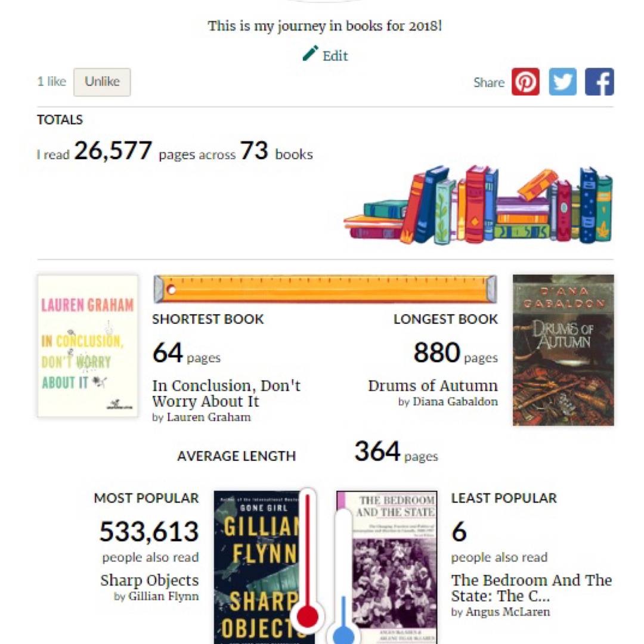Viewport: 644px width, 644px height.
Task: Click the pencil Edit icon
Action: tap(310, 54)
